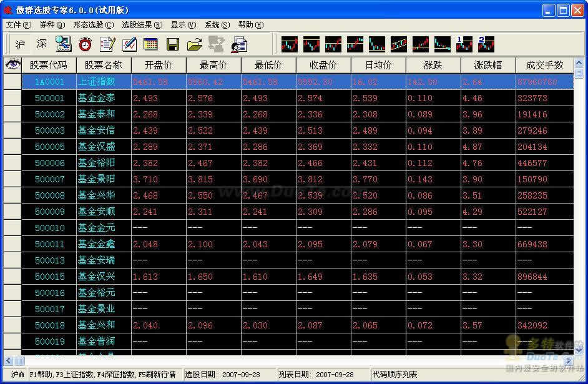The width and height of the screenshot is (588, 384).
Task: Open the 系统(S) menu
Action: (217, 25)
